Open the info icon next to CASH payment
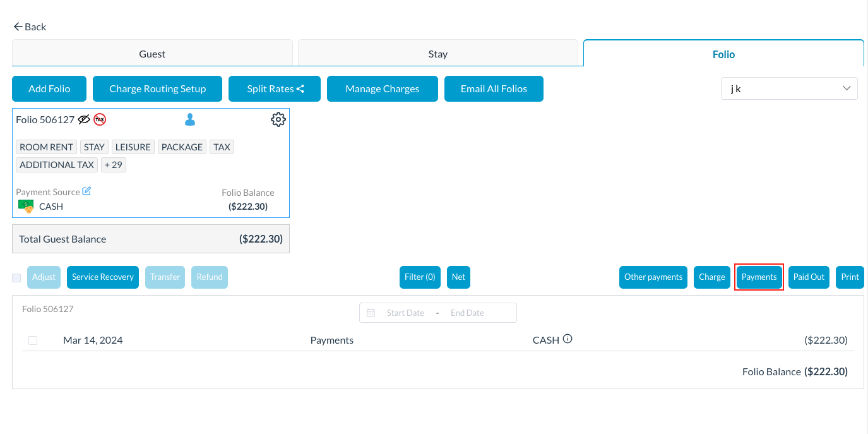 point(568,339)
